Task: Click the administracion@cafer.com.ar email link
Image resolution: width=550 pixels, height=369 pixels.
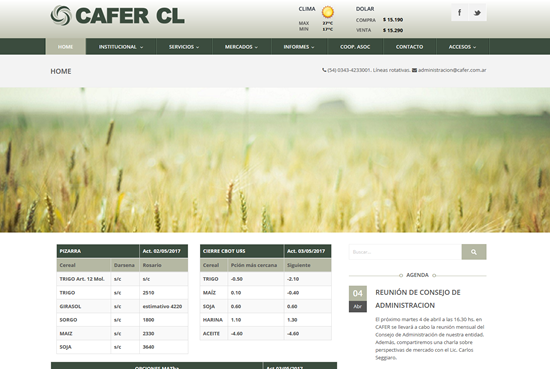Action: 452,70
